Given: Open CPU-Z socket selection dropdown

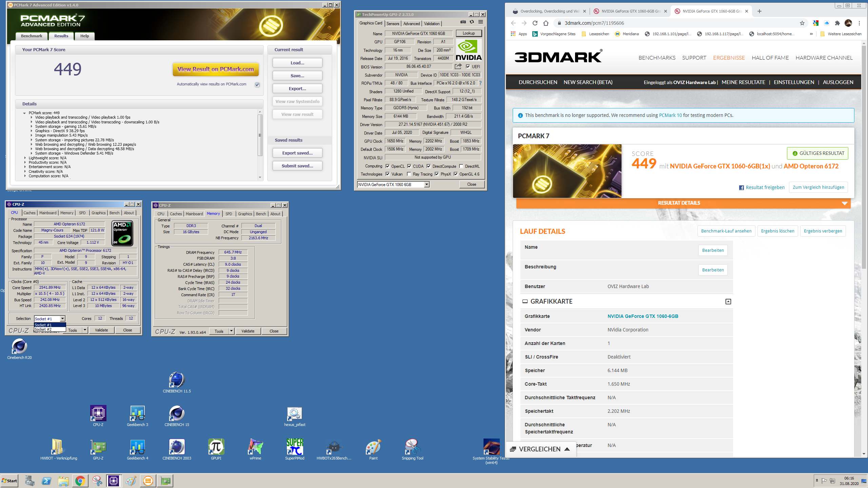Looking at the screenshot, I should (x=62, y=319).
